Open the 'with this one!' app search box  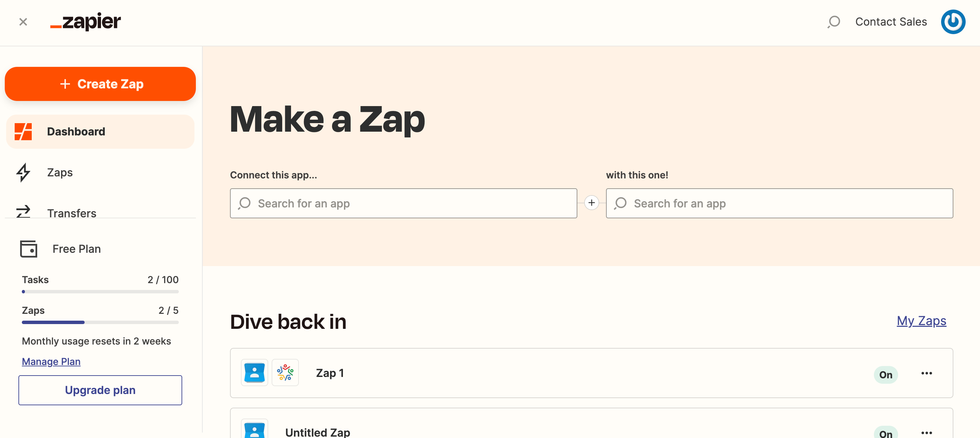click(x=779, y=203)
